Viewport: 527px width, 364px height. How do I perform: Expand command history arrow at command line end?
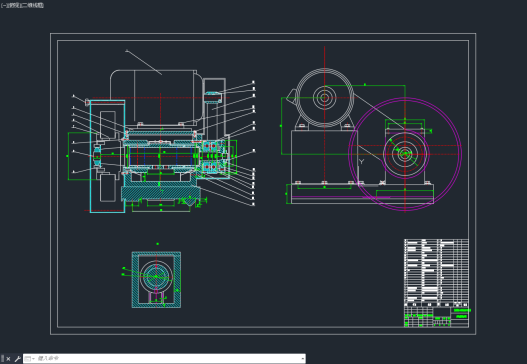click(302, 359)
